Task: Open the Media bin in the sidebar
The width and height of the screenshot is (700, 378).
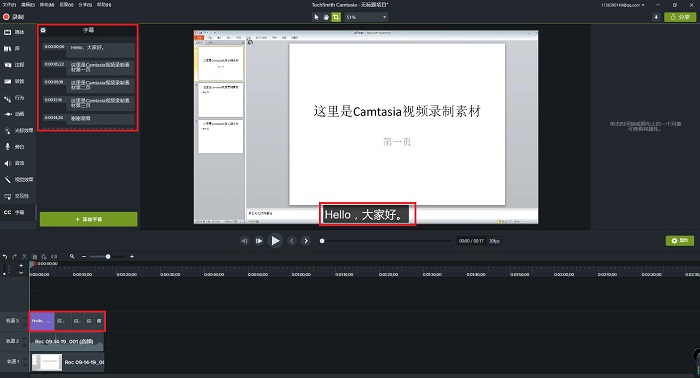Action: 13,32
